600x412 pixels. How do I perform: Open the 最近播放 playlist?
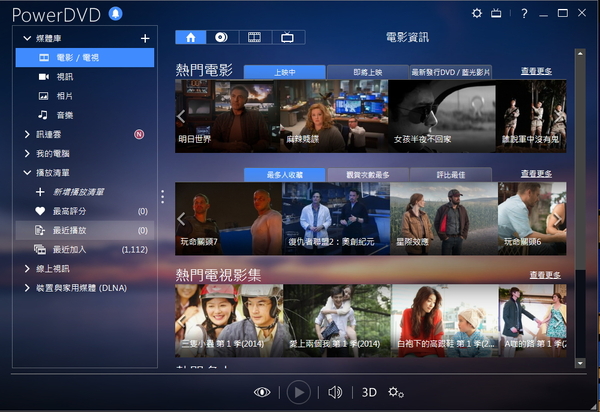[x=85, y=230]
